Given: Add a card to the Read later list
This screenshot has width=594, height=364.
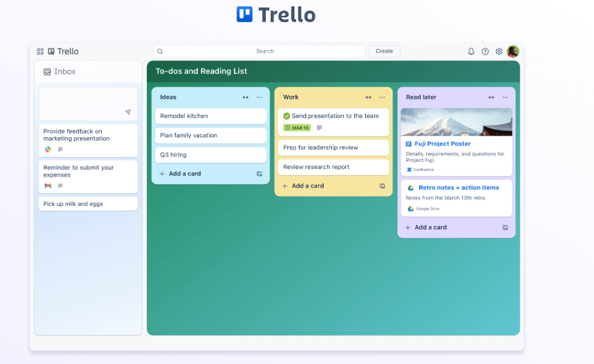Looking at the screenshot, I should point(431,227).
